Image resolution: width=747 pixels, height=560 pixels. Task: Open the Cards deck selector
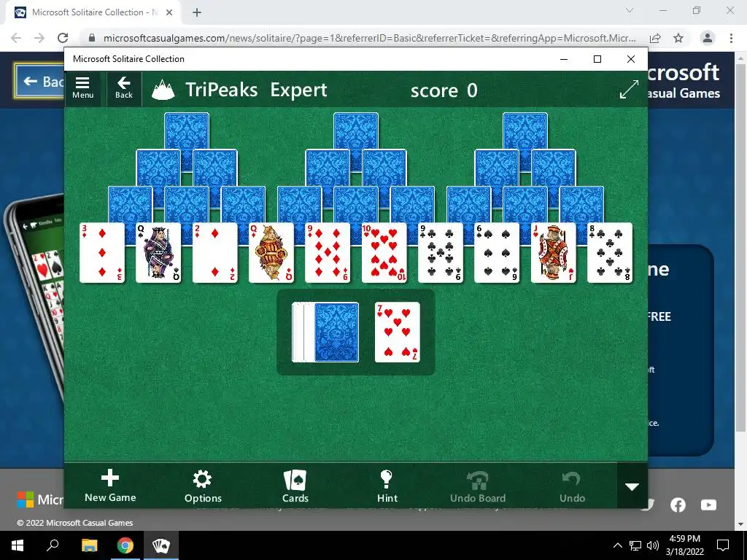click(295, 486)
